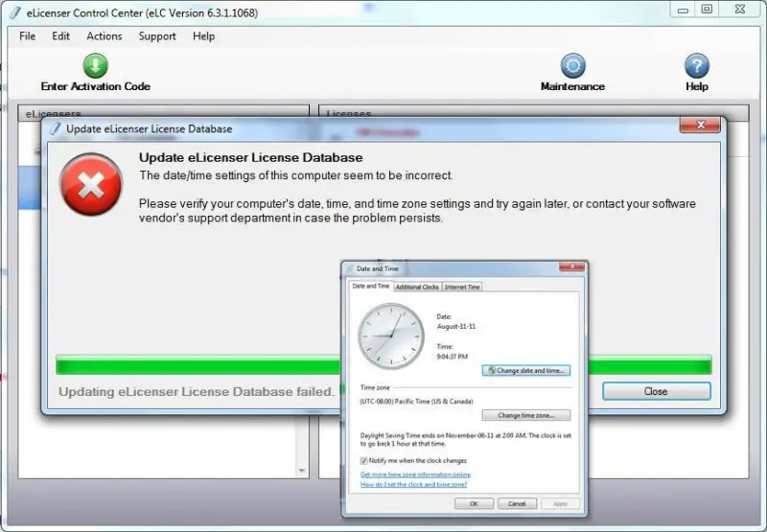Click the Change time zone button

pos(526,415)
